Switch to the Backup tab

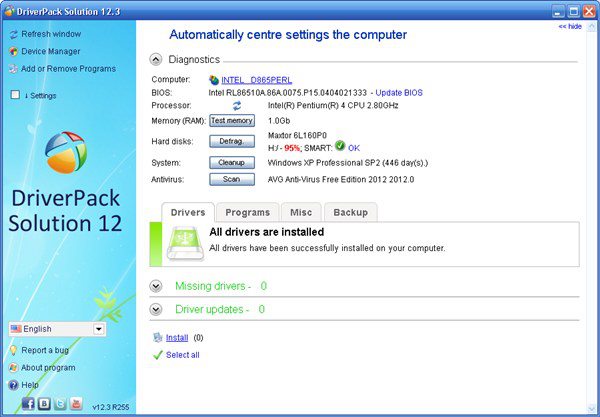point(351,212)
